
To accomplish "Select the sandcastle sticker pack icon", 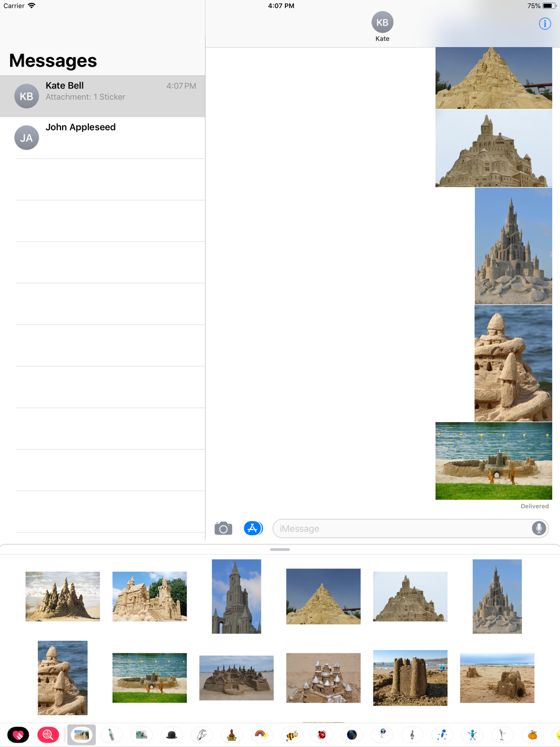I will pyautogui.click(x=82, y=735).
